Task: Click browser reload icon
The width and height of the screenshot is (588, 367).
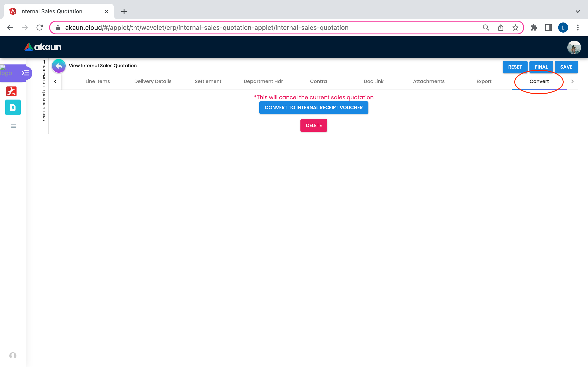Action: [x=40, y=28]
